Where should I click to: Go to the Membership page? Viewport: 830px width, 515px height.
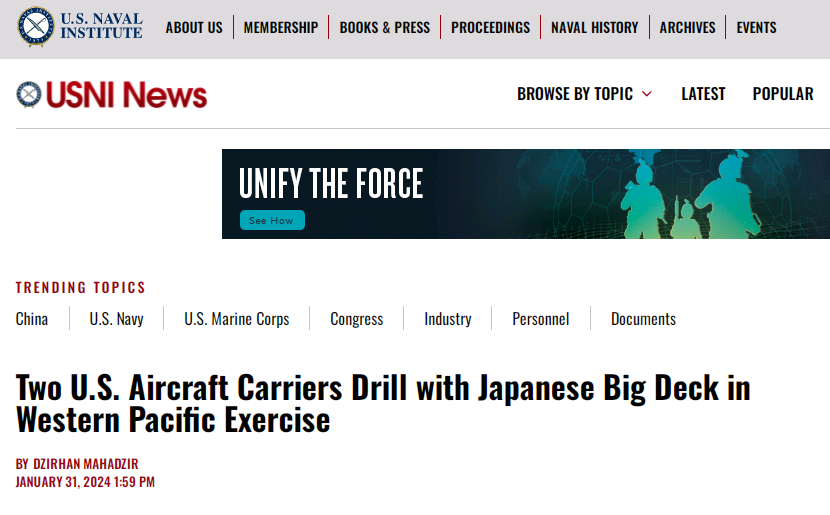(281, 27)
